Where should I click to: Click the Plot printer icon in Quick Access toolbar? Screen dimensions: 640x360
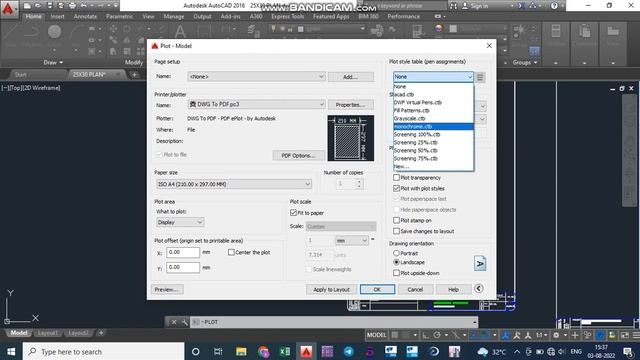[x=72, y=6]
